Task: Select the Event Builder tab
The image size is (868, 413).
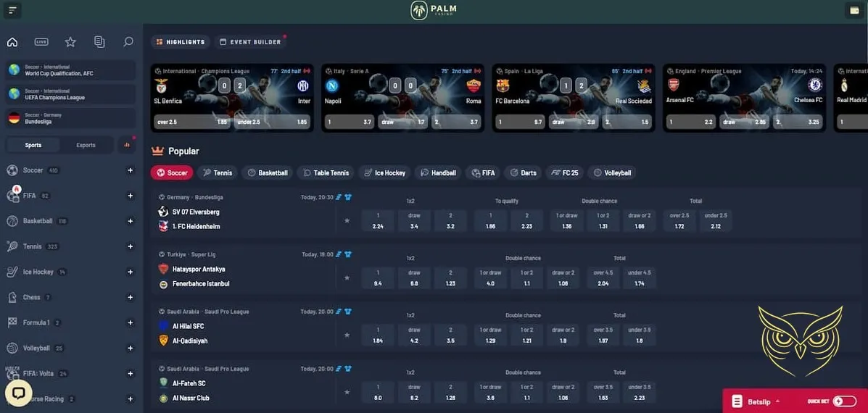Action: click(250, 42)
